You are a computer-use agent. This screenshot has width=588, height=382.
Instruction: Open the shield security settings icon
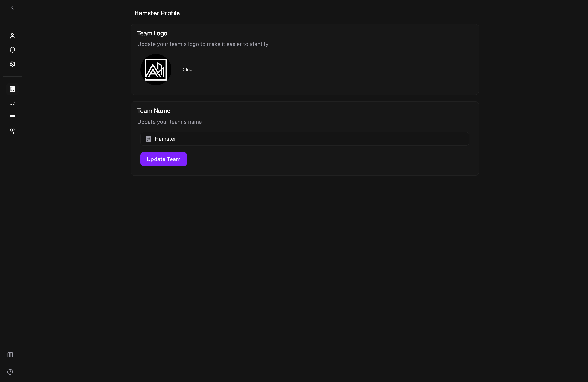tap(12, 50)
